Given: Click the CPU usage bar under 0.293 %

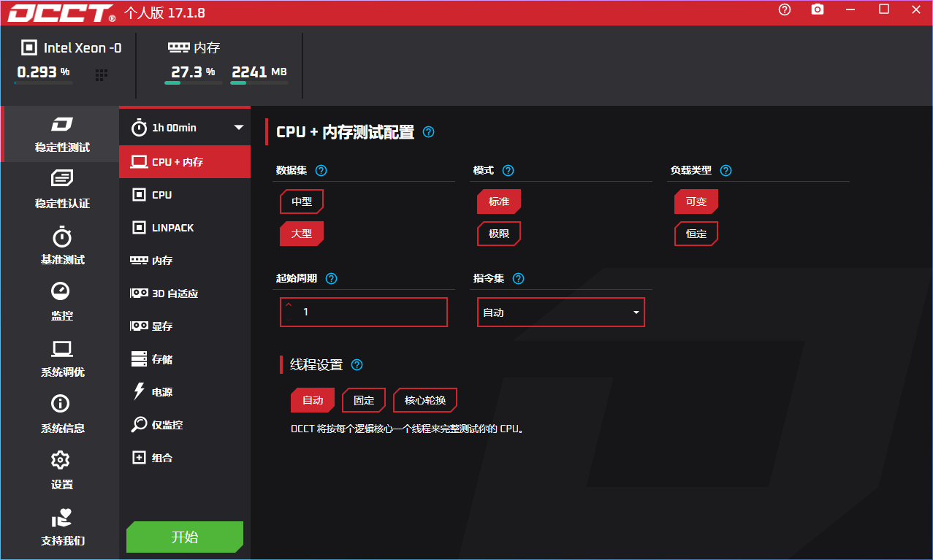Looking at the screenshot, I should [x=44, y=83].
